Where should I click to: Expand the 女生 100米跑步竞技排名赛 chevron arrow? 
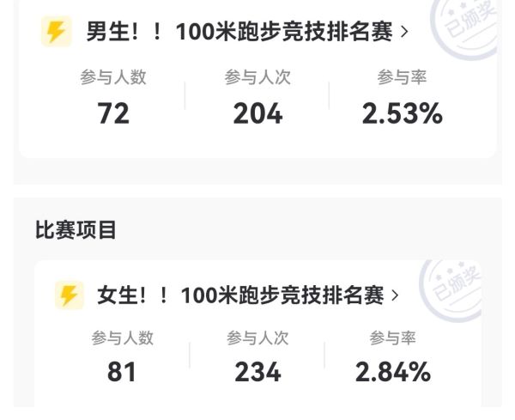tap(395, 295)
